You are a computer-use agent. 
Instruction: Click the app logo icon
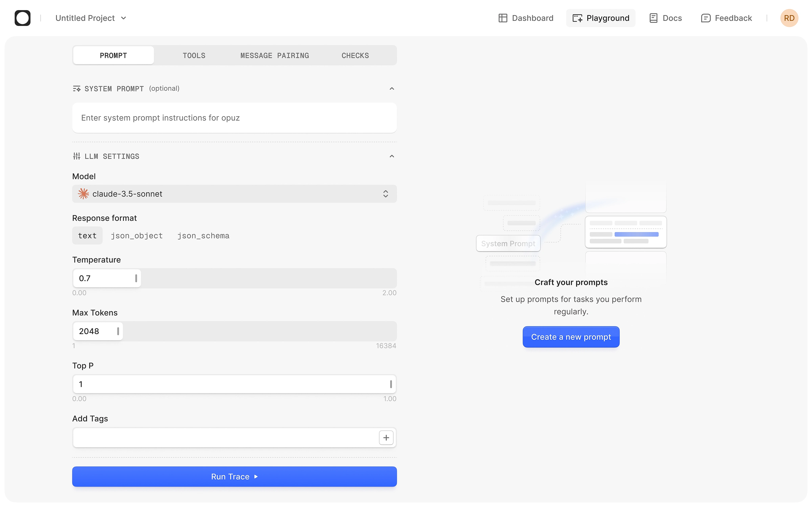[x=22, y=18]
